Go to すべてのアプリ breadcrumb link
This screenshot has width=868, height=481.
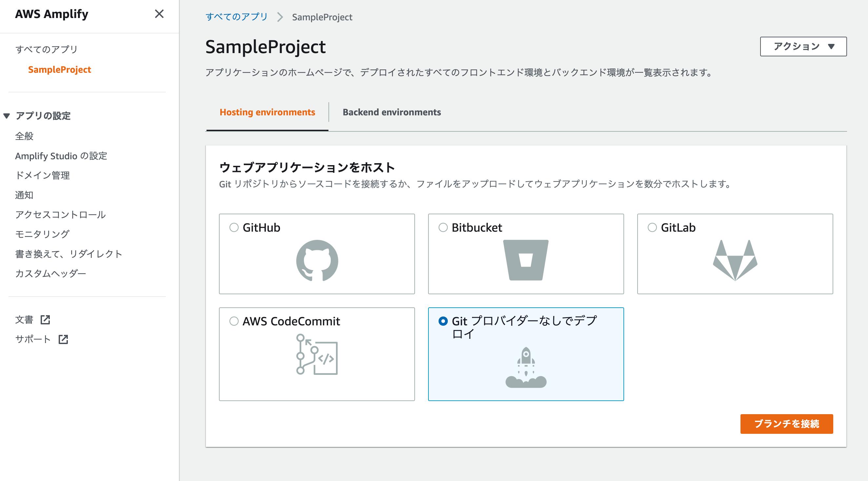tap(236, 17)
